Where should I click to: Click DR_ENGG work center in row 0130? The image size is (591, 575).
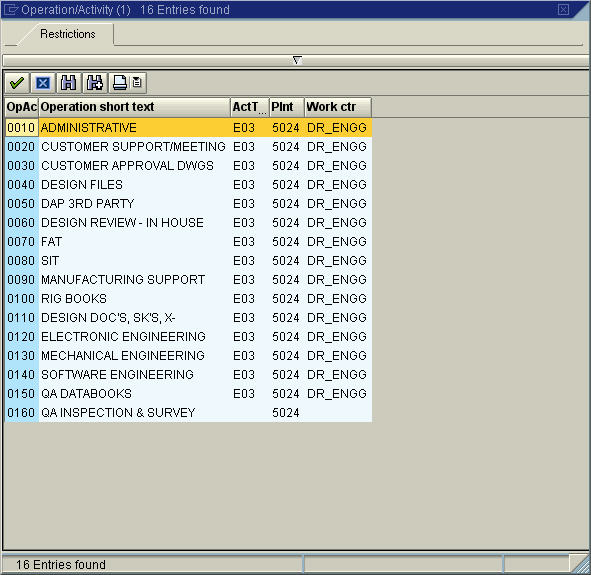[x=337, y=356]
